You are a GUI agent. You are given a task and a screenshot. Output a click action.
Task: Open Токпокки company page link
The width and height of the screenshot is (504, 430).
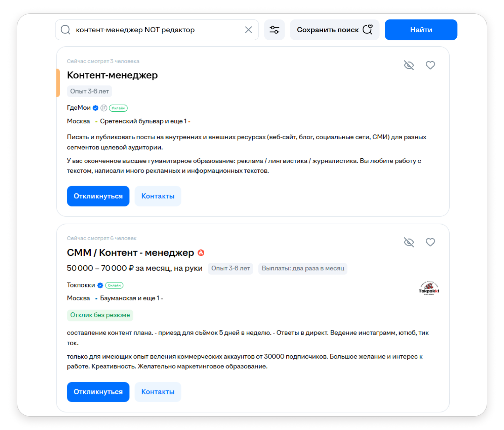click(x=81, y=285)
